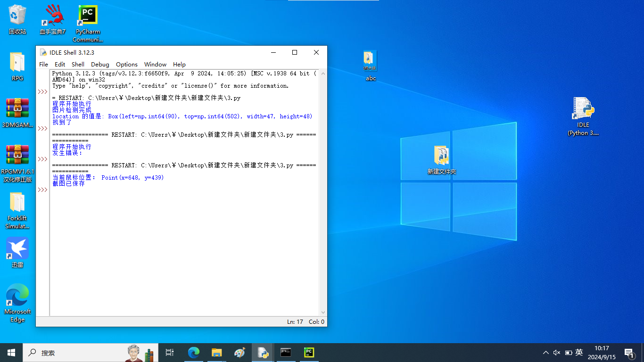Close the IDLE Shell window

316,52
